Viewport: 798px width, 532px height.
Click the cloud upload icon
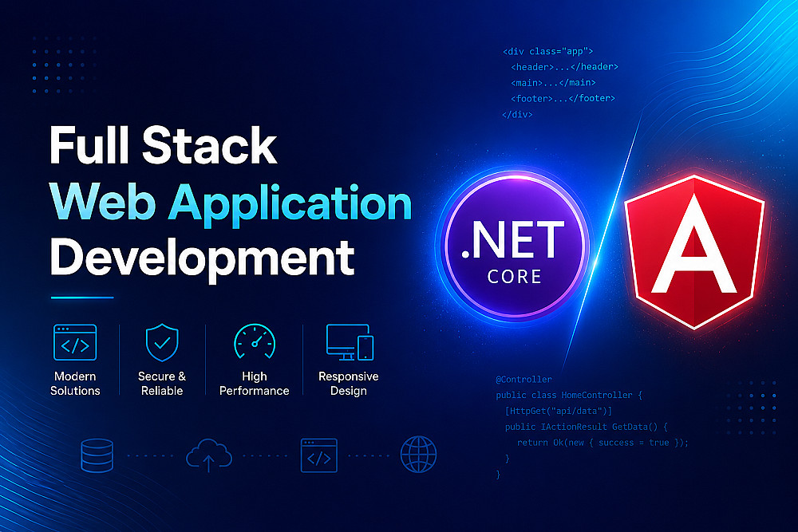208,455
